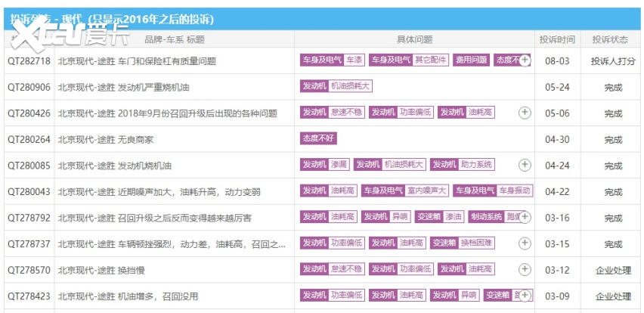Click the 投诉状态 column header
Image resolution: width=644 pixels, height=313 pixels.
click(609, 39)
